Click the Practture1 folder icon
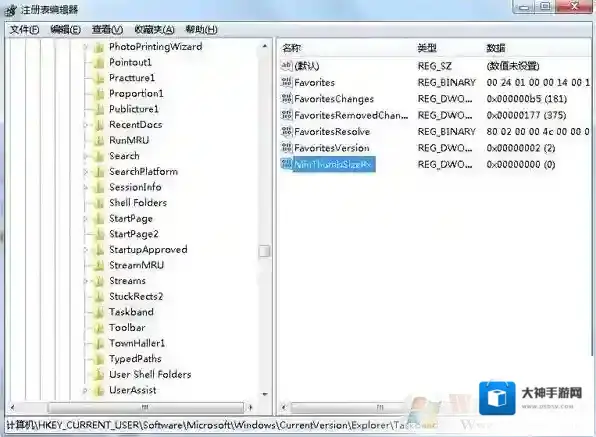596x437 pixels. click(x=99, y=78)
